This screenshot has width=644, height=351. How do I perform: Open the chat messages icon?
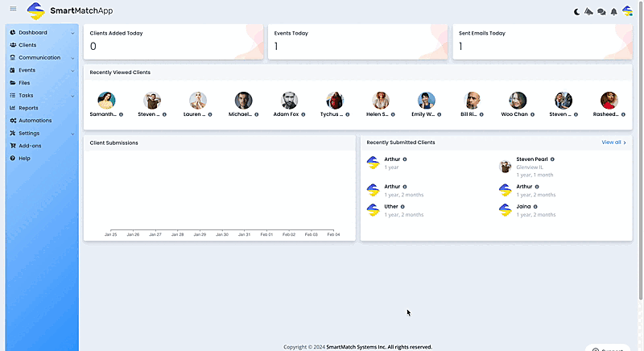pyautogui.click(x=601, y=11)
